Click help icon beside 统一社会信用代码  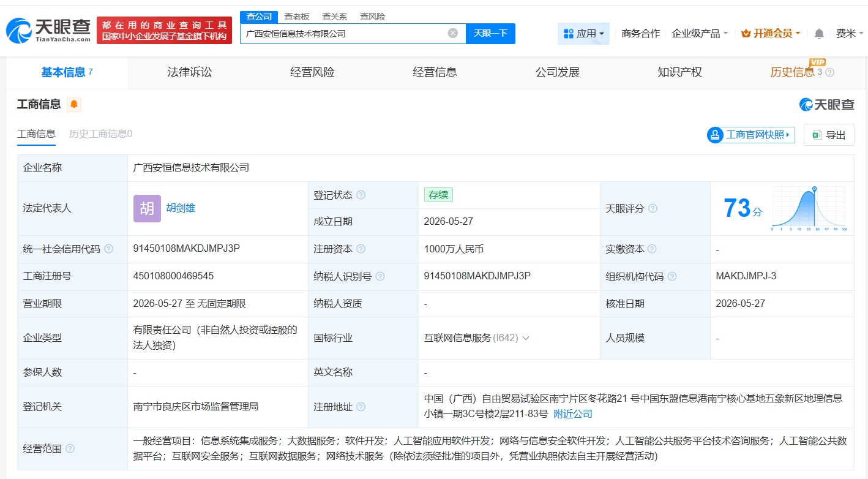(108, 249)
